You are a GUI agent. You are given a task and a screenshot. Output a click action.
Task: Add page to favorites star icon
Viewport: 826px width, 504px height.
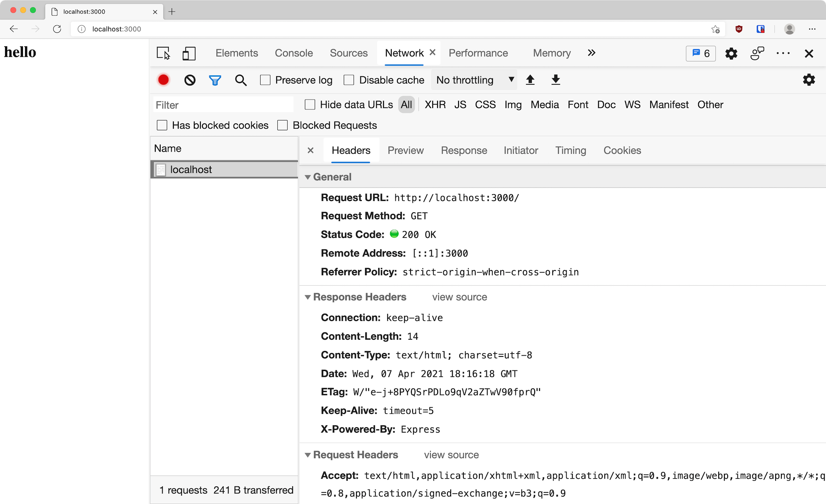coord(715,29)
